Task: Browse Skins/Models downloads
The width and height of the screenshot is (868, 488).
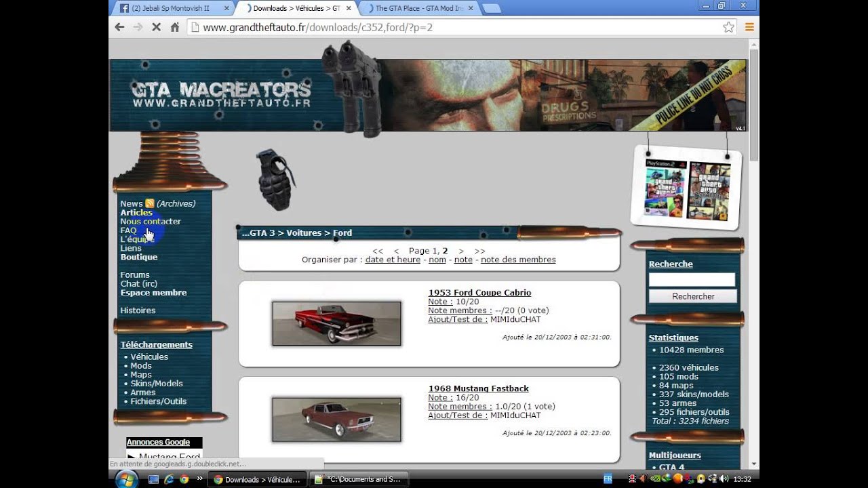Action: point(157,383)
